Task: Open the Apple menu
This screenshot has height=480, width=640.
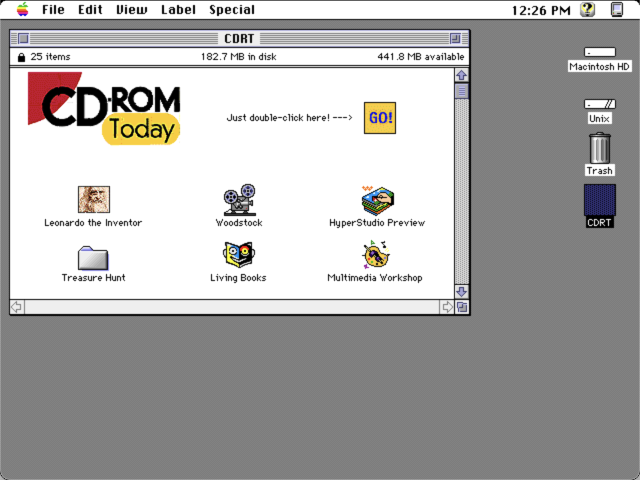Action: coord(23,9)
